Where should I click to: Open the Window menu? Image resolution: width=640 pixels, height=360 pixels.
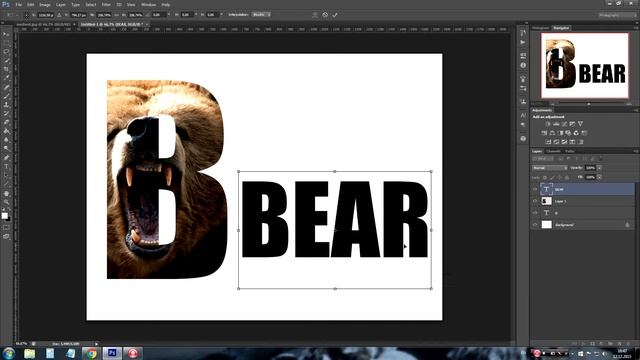click(x=149, y=4)
